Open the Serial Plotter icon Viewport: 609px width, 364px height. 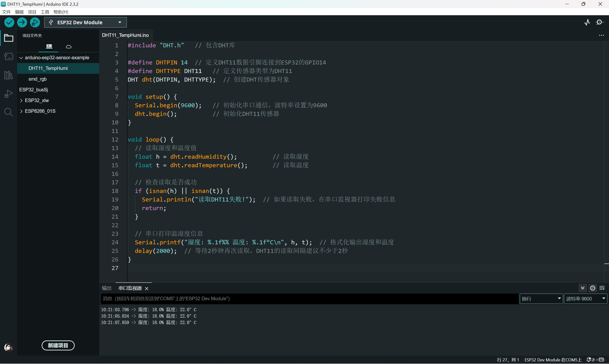(587, 22)
